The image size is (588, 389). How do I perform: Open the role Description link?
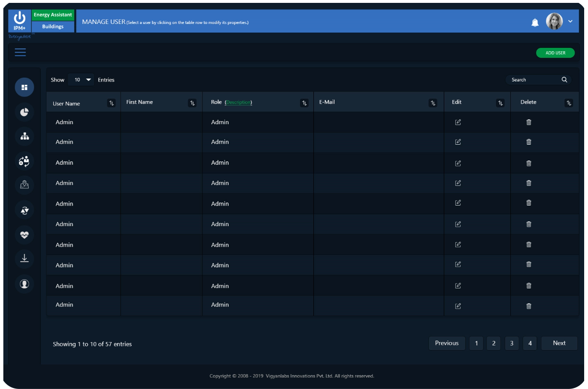(x=238, y=103)
